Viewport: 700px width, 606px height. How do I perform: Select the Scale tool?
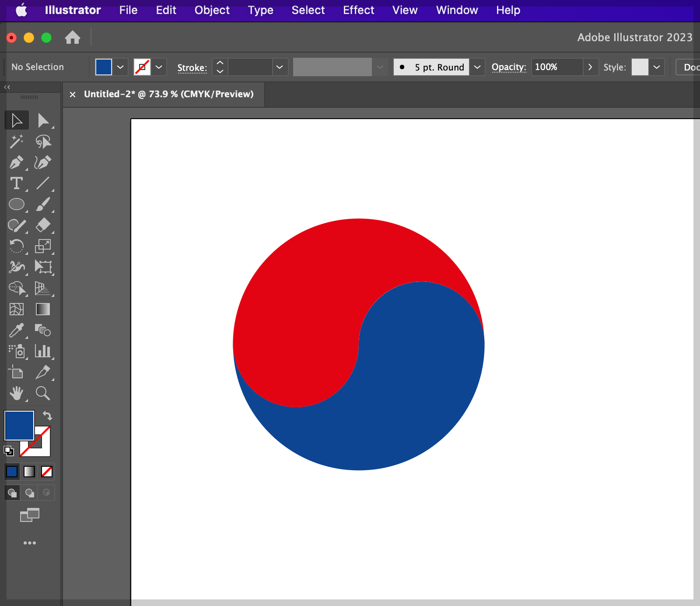[43, 246]
